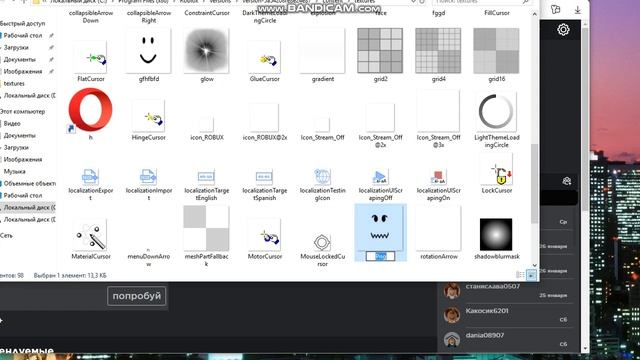Open chat with dania08907
Screen dimensions: 640x360
506,339
